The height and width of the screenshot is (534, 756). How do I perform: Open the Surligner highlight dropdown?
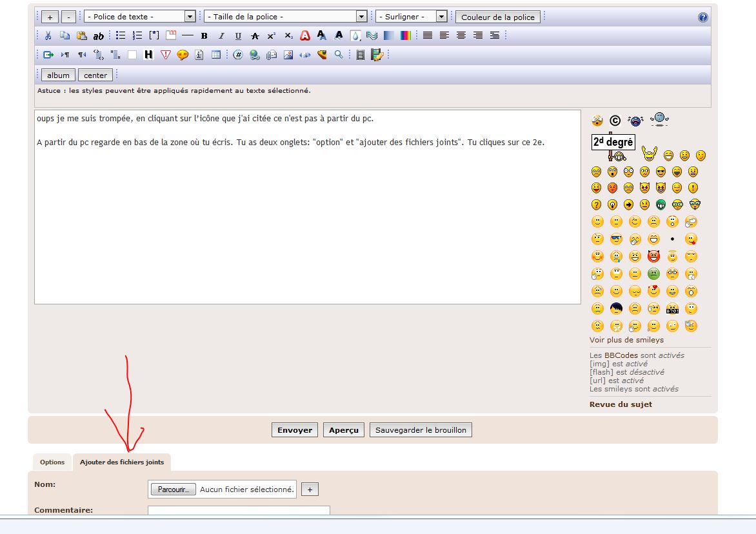click(x=411, y=16)
